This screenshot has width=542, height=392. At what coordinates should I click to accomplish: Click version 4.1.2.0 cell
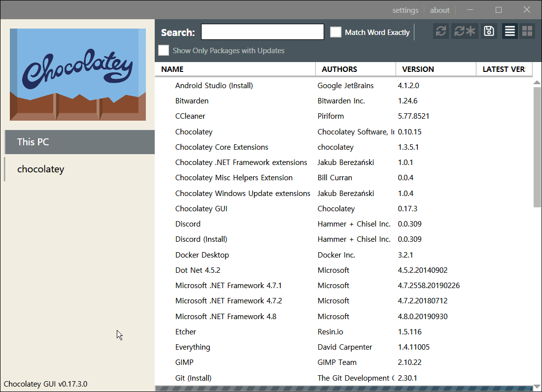[x=408, y=86]
